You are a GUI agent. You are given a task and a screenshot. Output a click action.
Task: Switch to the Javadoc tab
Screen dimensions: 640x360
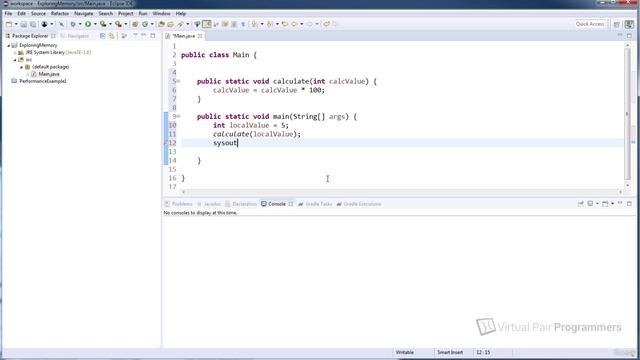[x=209, y=204]
